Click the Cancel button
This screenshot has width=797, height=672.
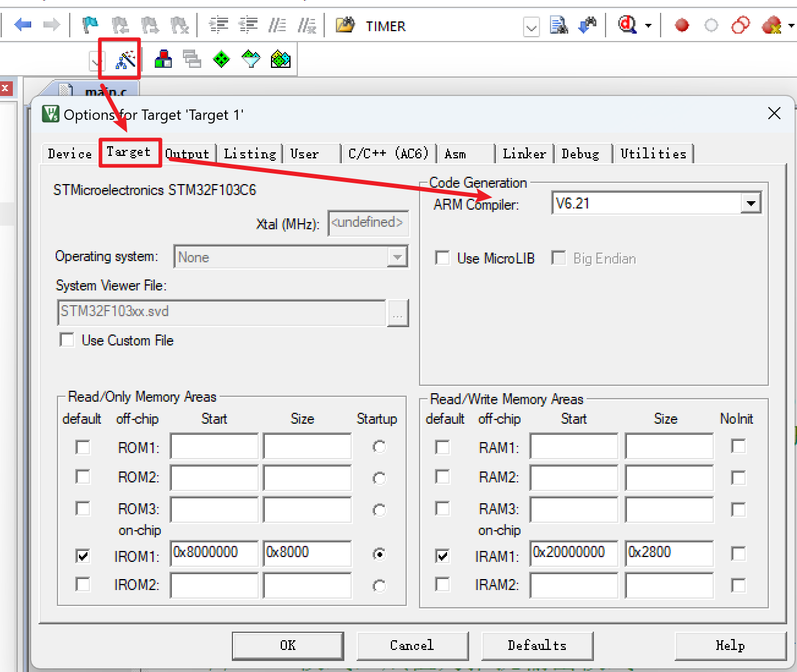[412, 646]
